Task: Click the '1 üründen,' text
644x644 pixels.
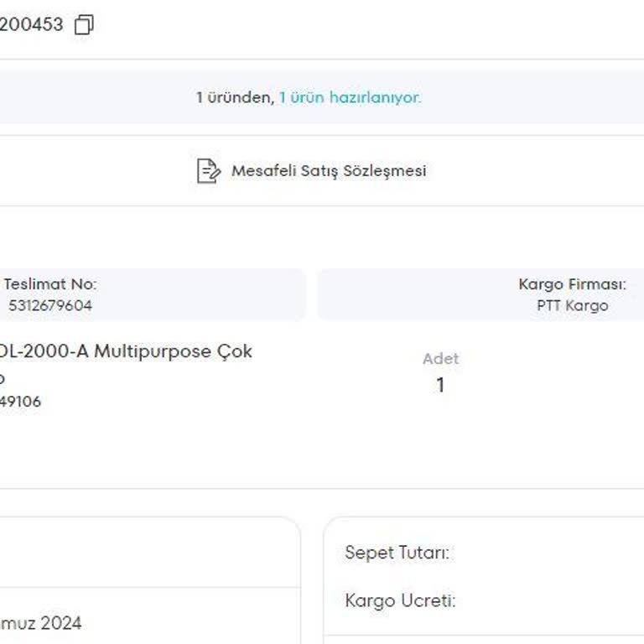Action: (236, 98)
